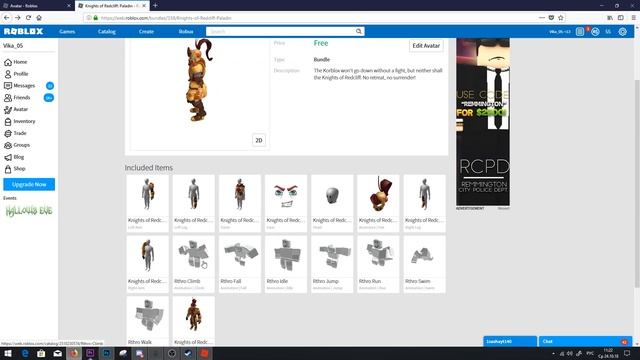The height and width of the screenshot is (360, 640).
Task: Open the Hallow's Eve event banner
Action: pyautogui.click(x=29, y=211)
